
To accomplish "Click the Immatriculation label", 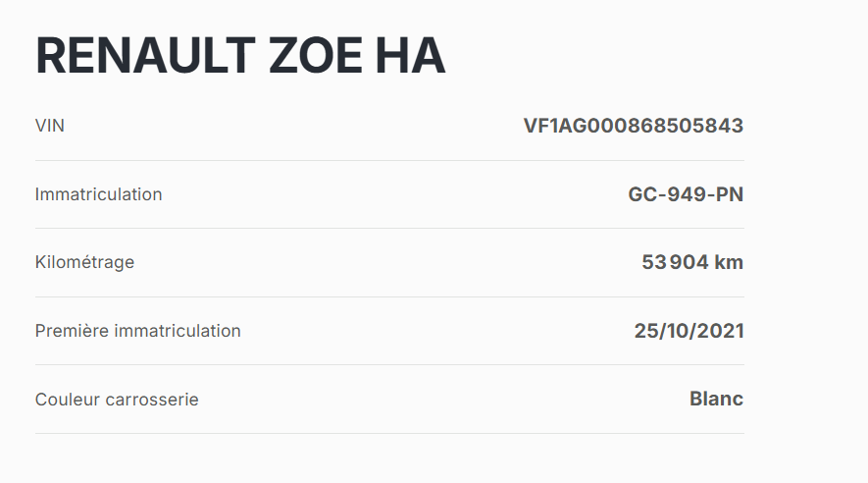I will [x=98, y=194].
